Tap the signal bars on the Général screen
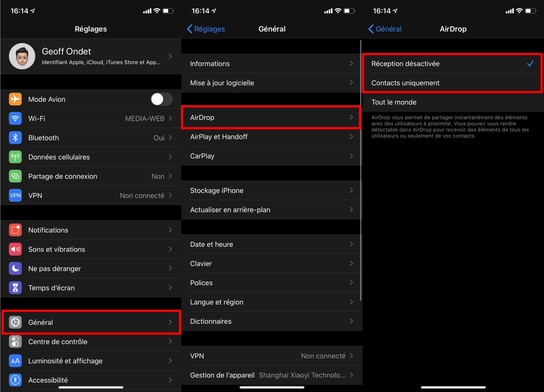544x392 pixels. click(328, 11)
